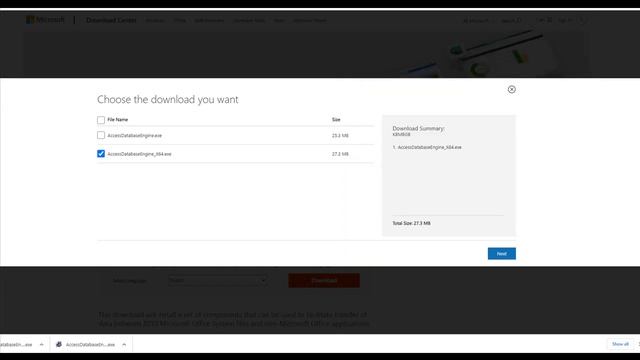
Task: Open the second AccessDatabaseEn...exe download in the shelf
Action: tap(90, 344)
